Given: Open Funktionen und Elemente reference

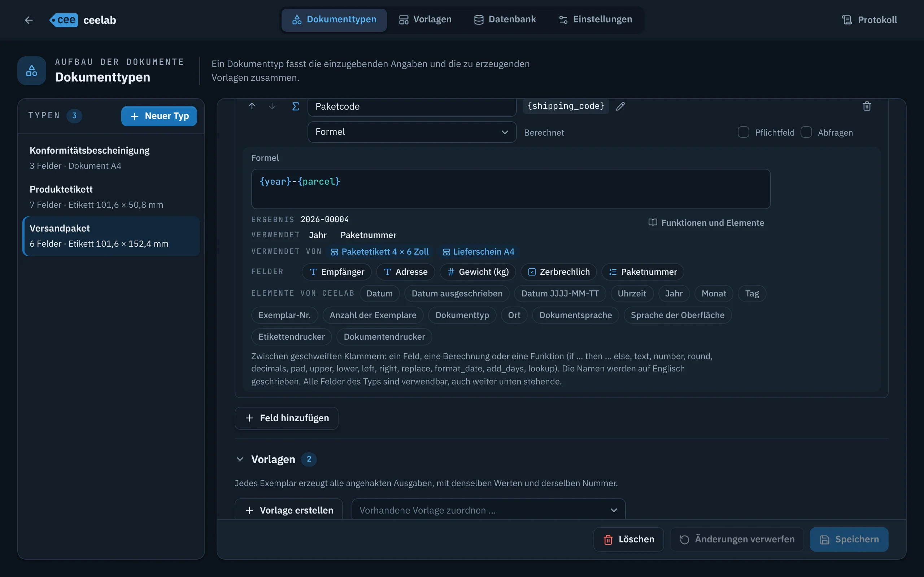Looking at the screenshot, I should (706, 223).
